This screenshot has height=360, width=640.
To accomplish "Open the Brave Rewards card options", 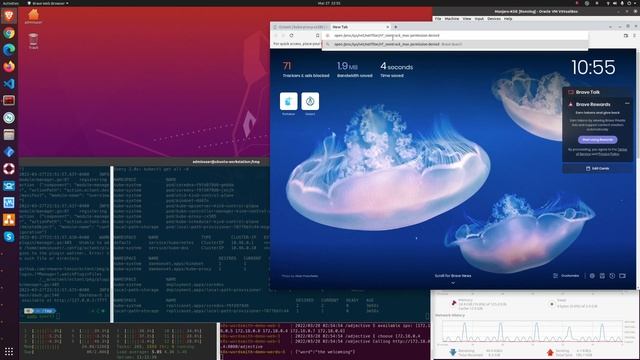I will (x=627, y=104).
